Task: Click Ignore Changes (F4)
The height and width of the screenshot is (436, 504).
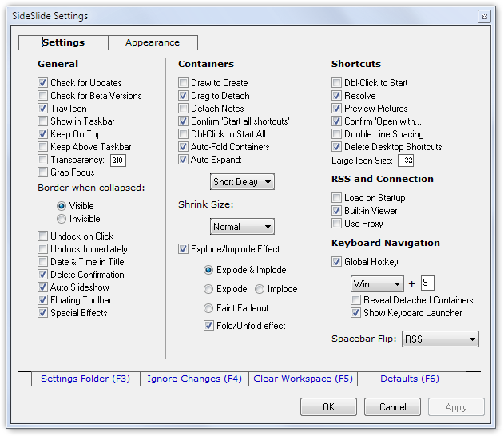Action: [194, 379]
